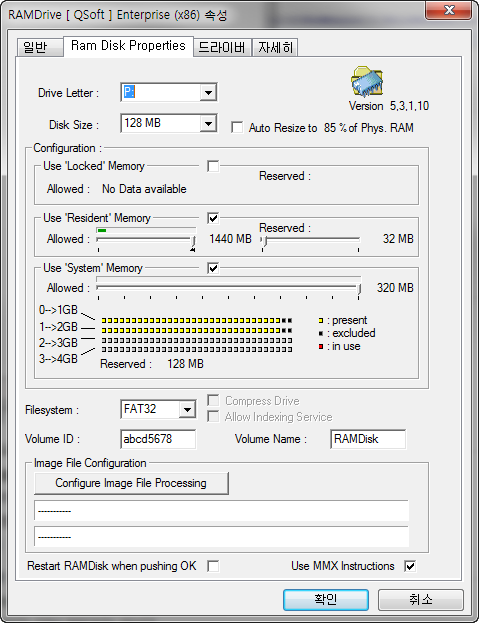Click the System Memory Allowed slider thumb
The width and height of the screenshot is (479, 623).
coord(359,289)
